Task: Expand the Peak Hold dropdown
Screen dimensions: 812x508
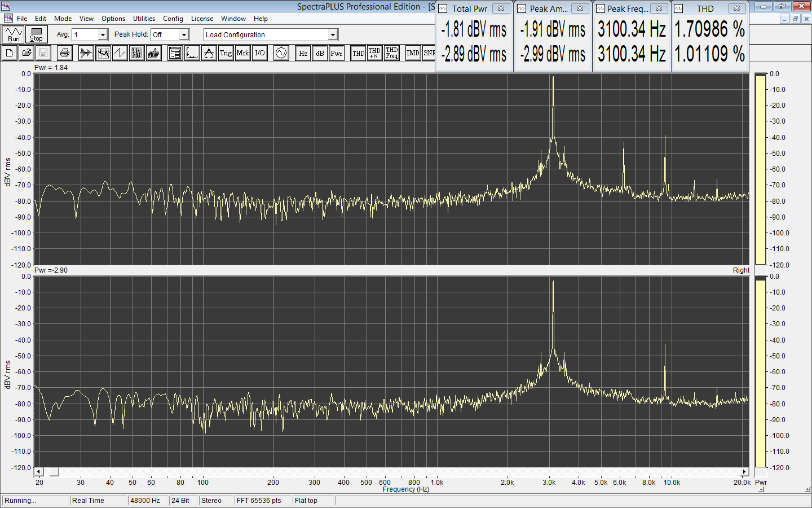Action: [184, 35]
